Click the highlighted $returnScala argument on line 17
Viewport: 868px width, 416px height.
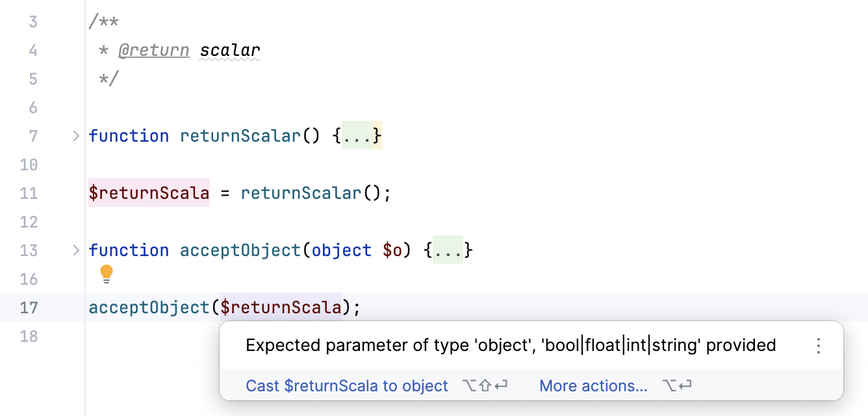pyautogui.click(x=281, y=307)
